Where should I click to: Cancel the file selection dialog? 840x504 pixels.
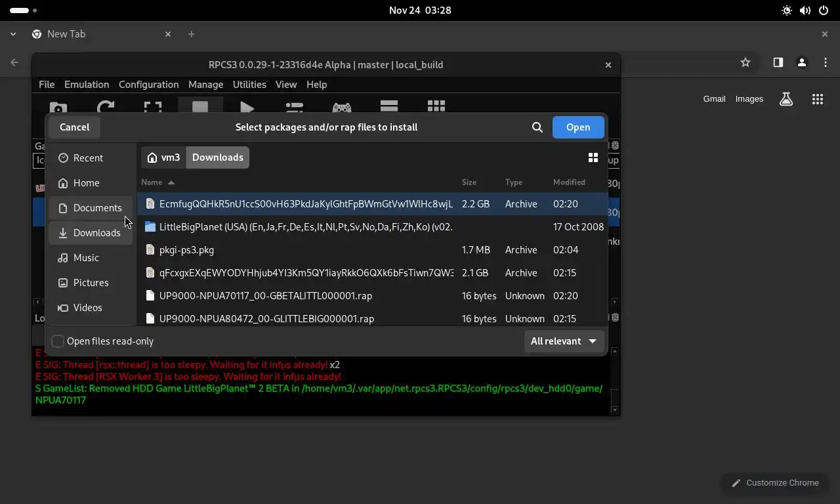point(75,127)
